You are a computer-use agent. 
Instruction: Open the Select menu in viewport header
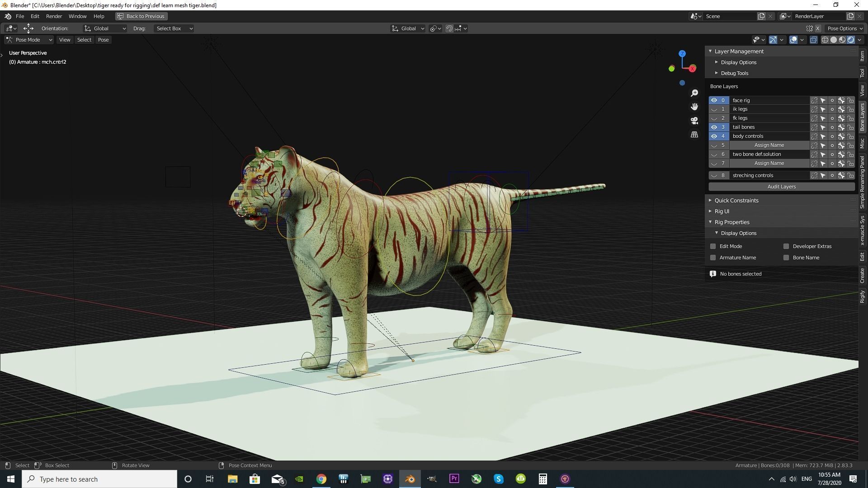(84, 40)
